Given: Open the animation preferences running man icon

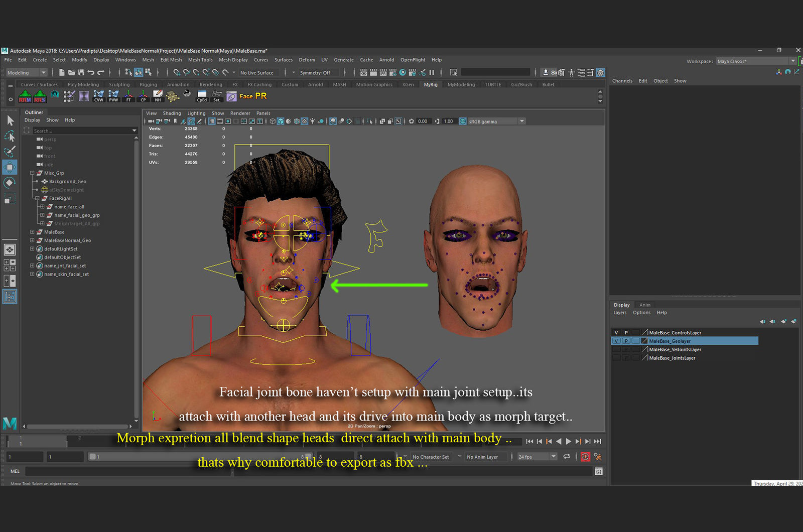Looking at the screenshot, I should point(598,456).
